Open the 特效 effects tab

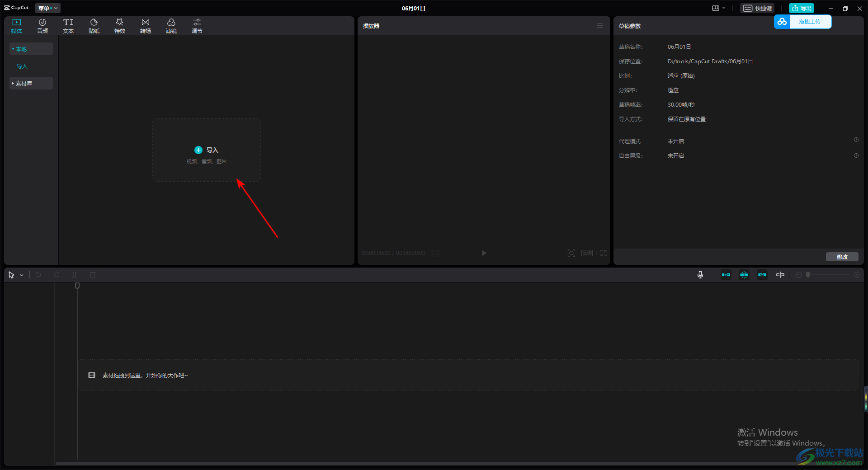(x=120, y=26)
